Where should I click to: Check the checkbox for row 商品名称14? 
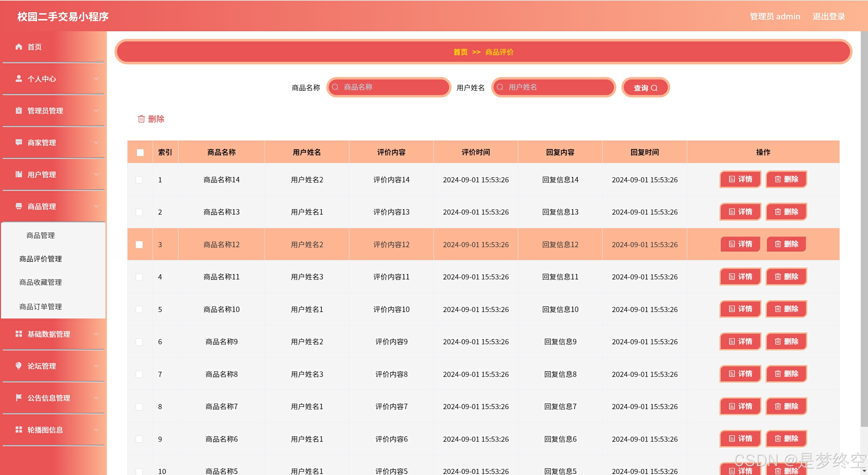[x=139, y=180]
